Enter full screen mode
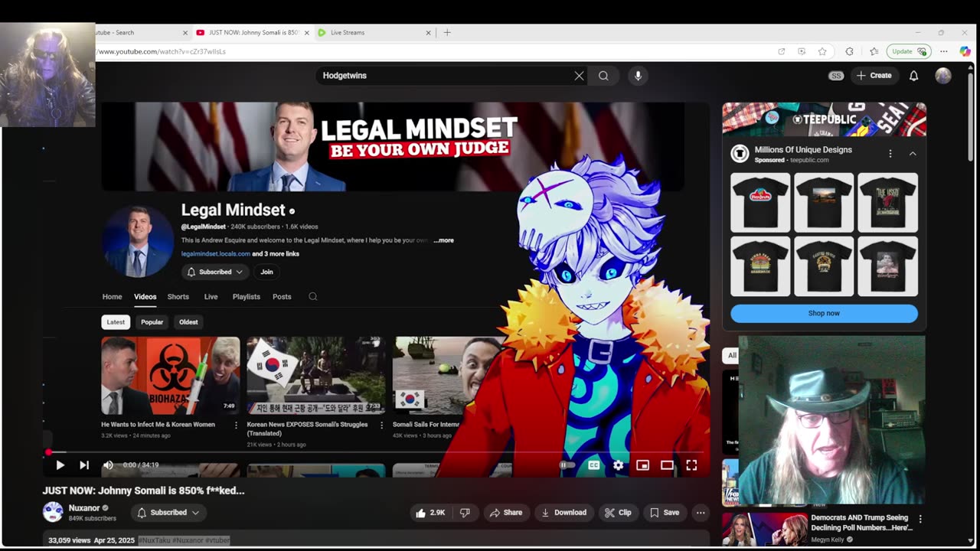The image size is (980, 551). (691, 465)
